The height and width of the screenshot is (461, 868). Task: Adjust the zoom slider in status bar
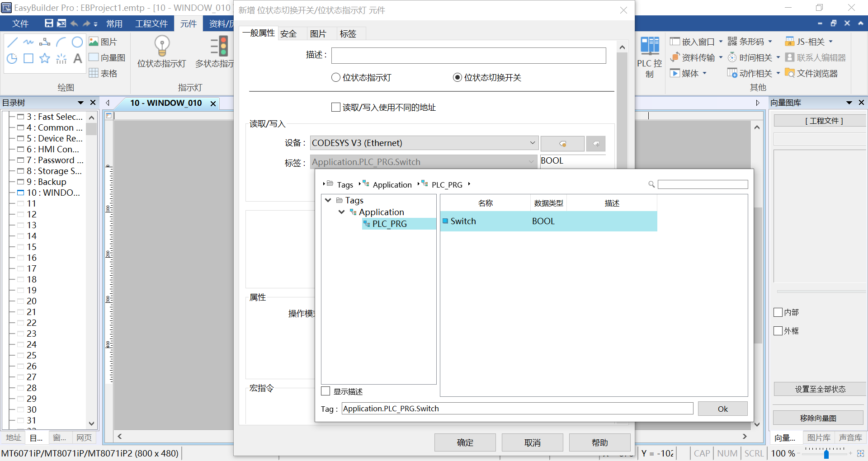(x=826, y=454)
